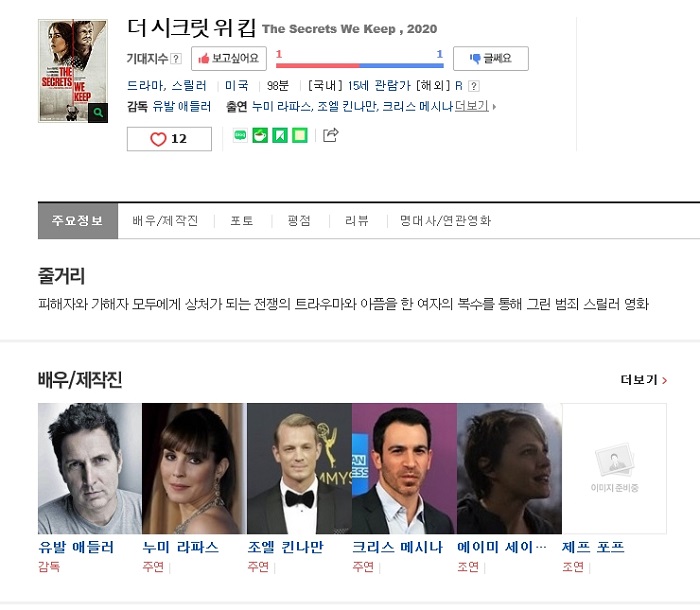Expand cast list with 더보기 beside 출연
Image resolution: width=700 pixels, height=610 pixels.
pyautogui.click(x=474, y=106)
